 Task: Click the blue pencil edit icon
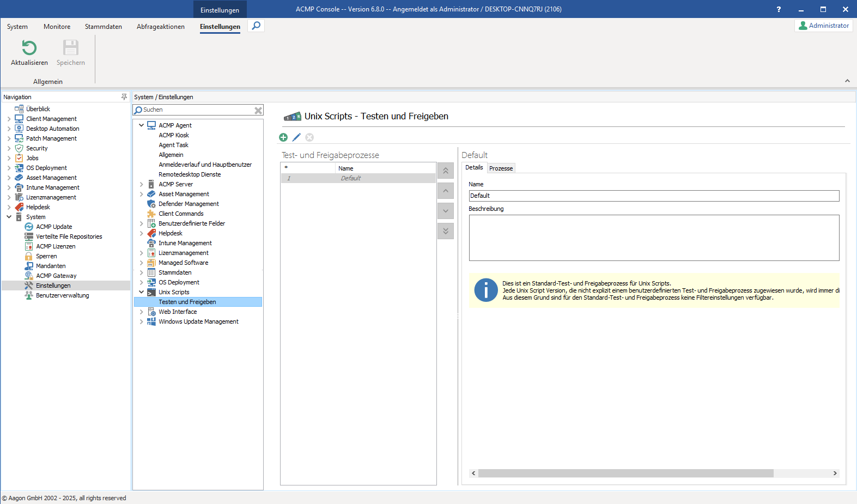tap(296, 137)
